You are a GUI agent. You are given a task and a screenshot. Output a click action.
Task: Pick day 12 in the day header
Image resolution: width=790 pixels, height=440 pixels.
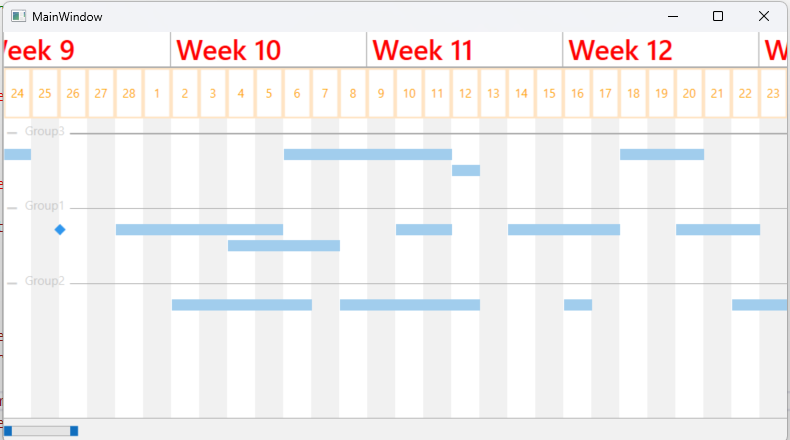[465, 94]
